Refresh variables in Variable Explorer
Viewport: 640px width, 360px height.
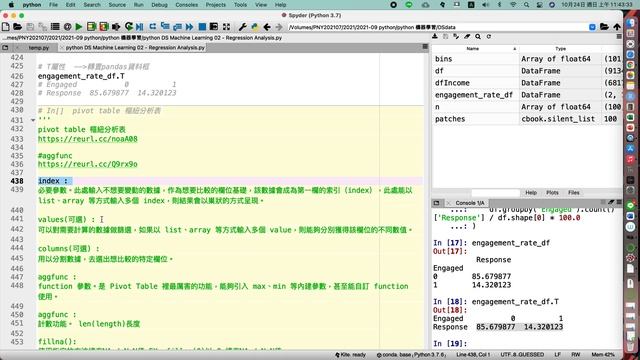click(489, 37)
